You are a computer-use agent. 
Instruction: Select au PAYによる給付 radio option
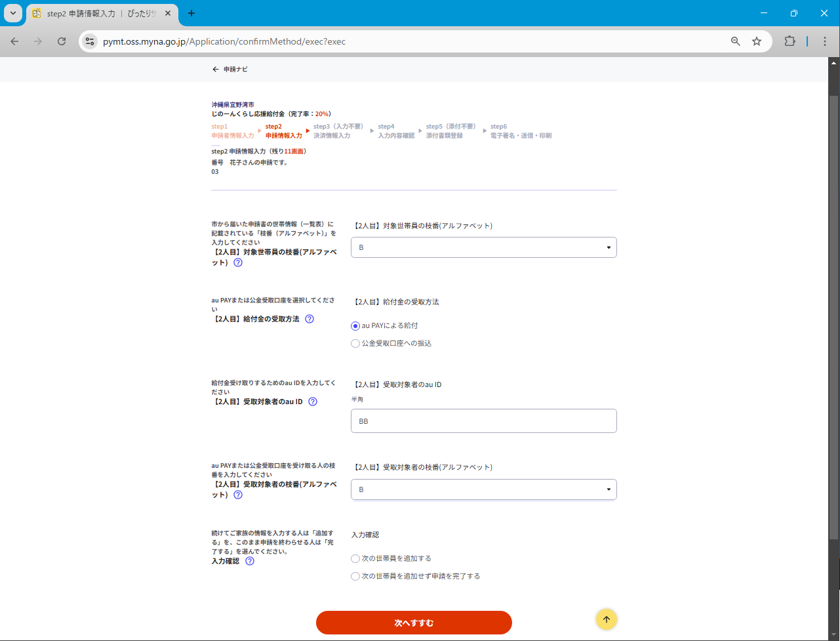pos(355,325)
